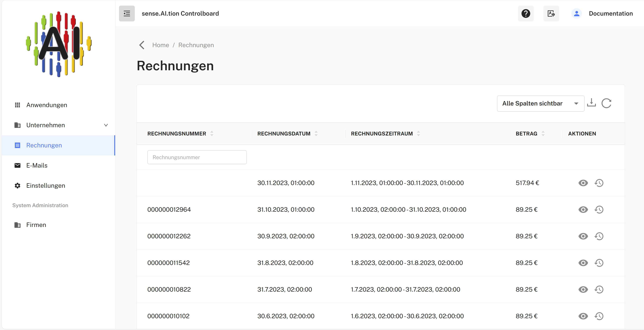Click the Home breadcrumb link

point(160,45)
